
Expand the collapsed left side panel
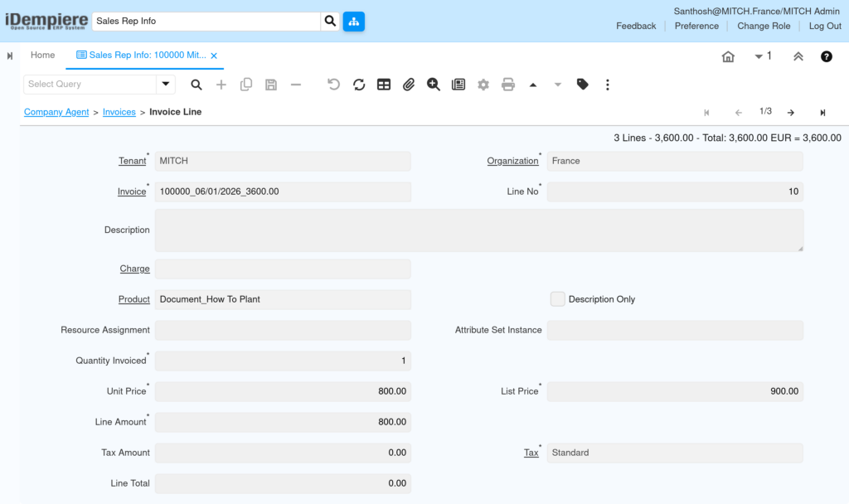pos(10,56)
